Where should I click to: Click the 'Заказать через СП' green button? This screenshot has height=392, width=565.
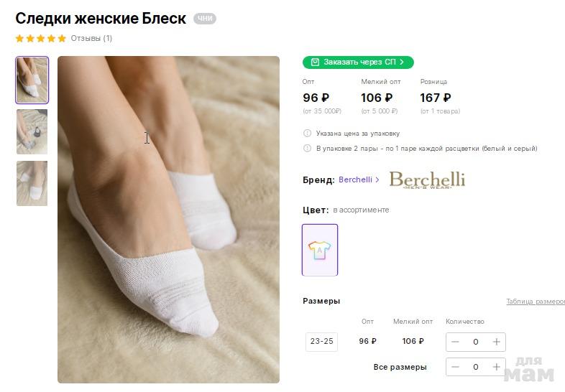(358, 62)
